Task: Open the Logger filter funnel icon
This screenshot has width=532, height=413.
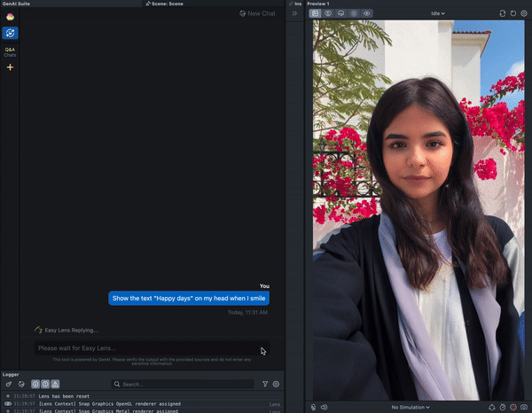Action: point(265,384)
